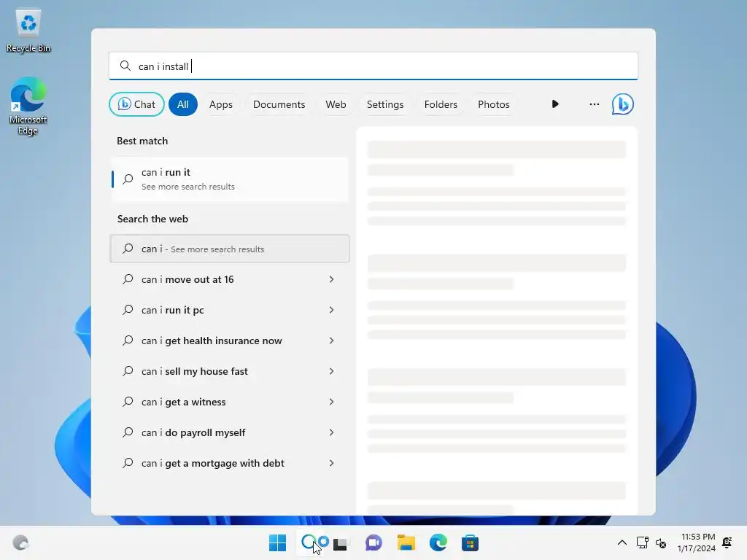Click the muted volume tray icon
This screenshot has height=560, width=747.
tap(661, 542)
